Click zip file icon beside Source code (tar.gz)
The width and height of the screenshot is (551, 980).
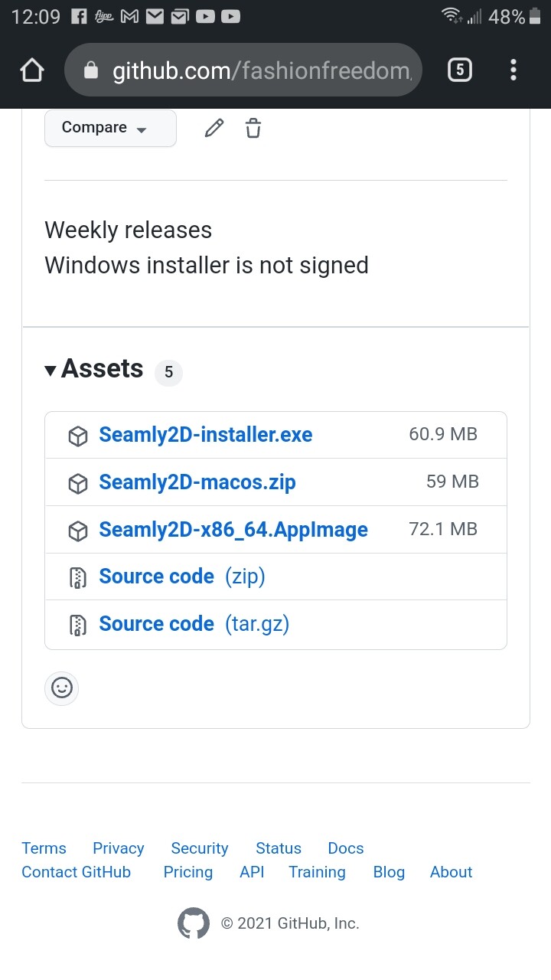pos(78,625)
